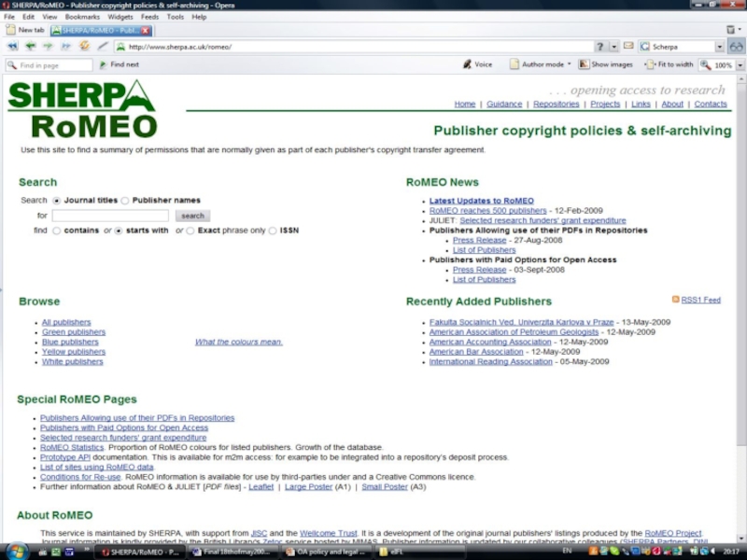
Task: Open the All publishers link
Action: point(66,322)
